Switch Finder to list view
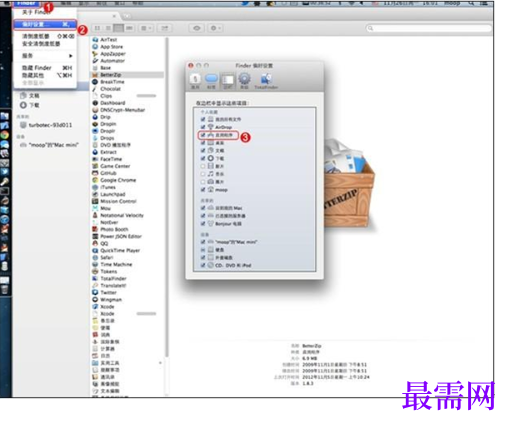The width and height of the screenshot is (514, 427). pos(108,28)
